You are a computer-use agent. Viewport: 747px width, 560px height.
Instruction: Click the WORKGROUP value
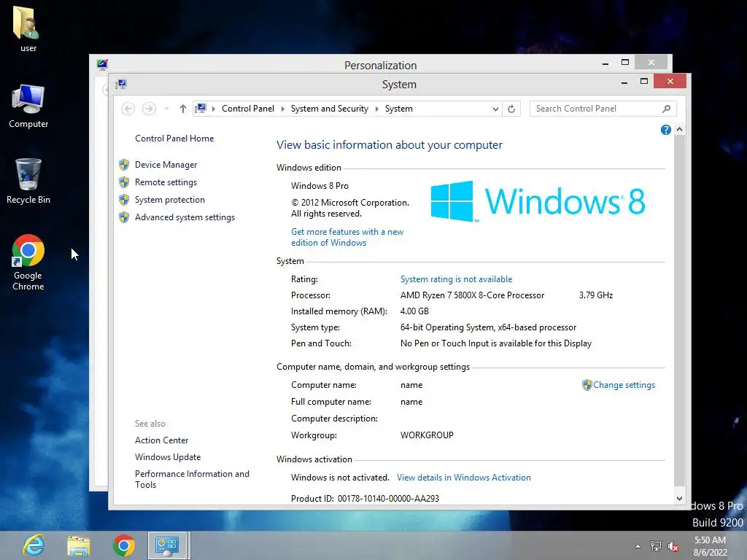[427, 435]
